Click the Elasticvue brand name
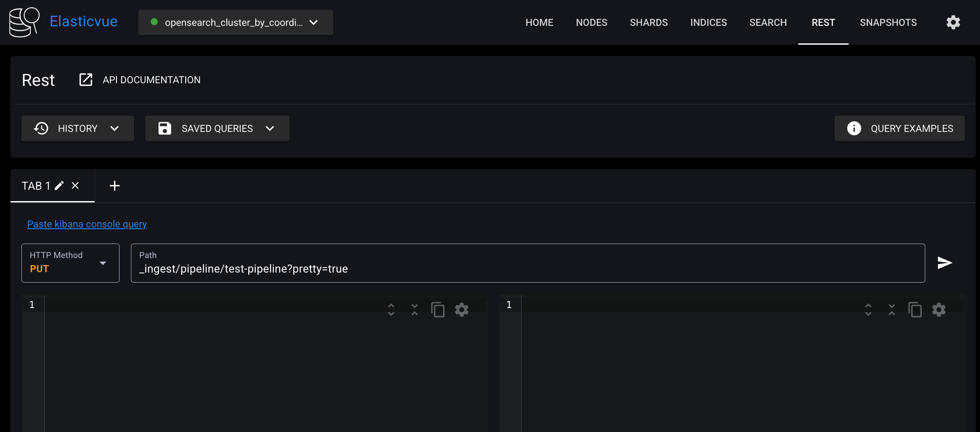980x432 pixels. 84,21
